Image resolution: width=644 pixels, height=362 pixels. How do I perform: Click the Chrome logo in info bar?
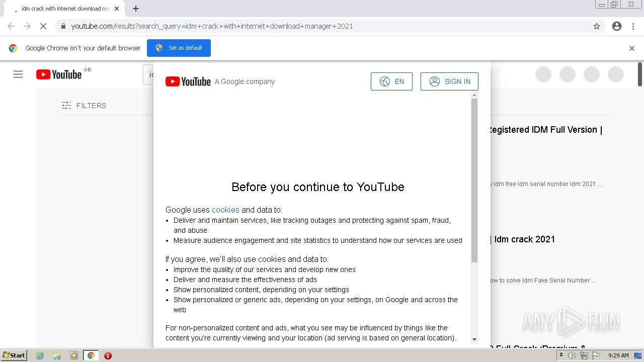13,48
